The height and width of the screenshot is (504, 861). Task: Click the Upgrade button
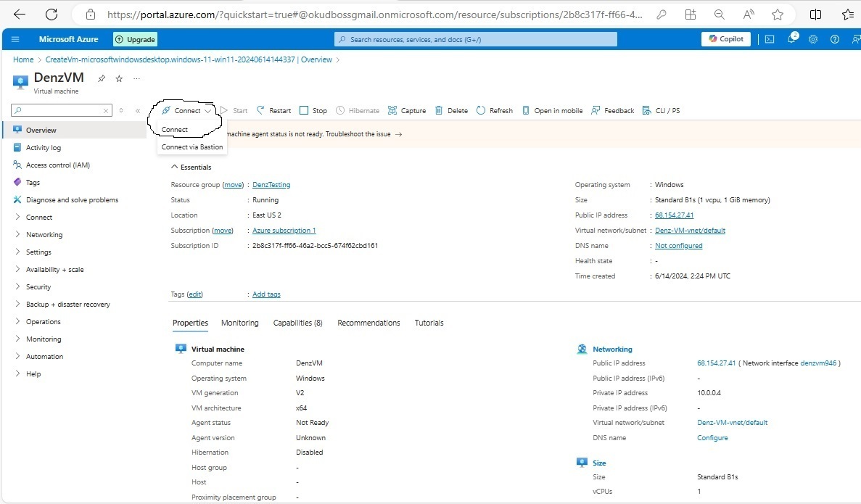coord(135,40)
